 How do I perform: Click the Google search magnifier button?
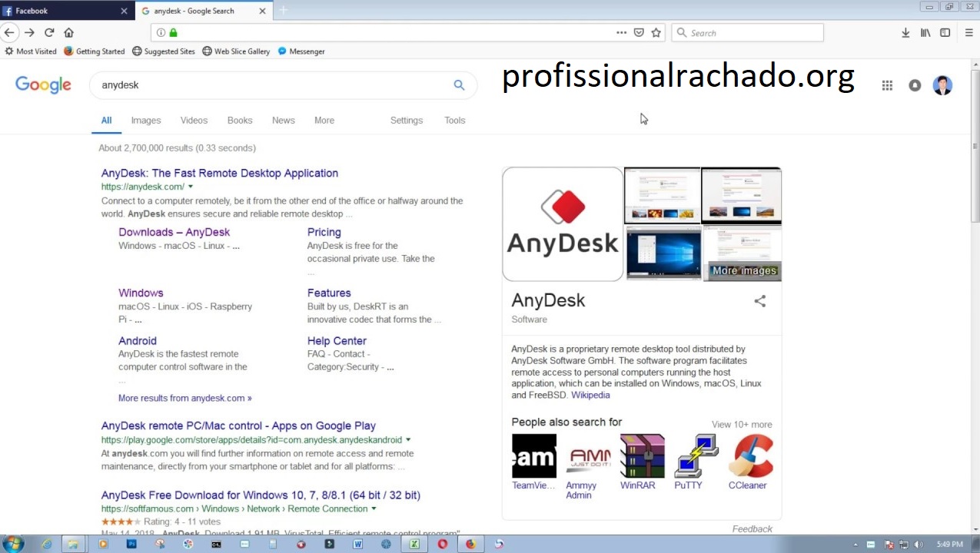[459, 85]
